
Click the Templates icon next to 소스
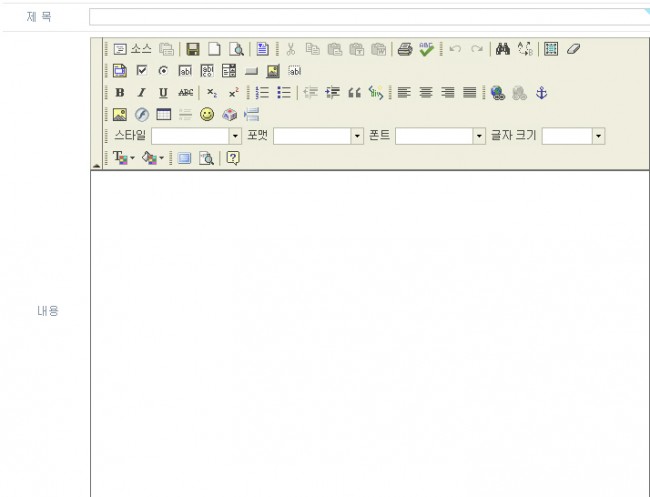(x=167, y=49)
